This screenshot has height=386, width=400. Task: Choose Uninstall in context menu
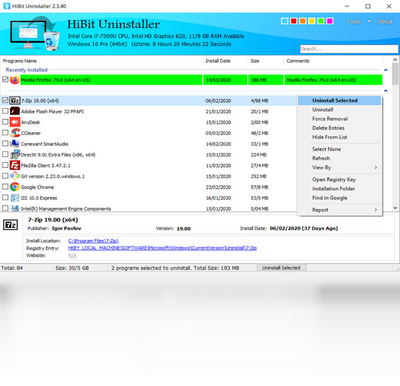pos(339,110)
